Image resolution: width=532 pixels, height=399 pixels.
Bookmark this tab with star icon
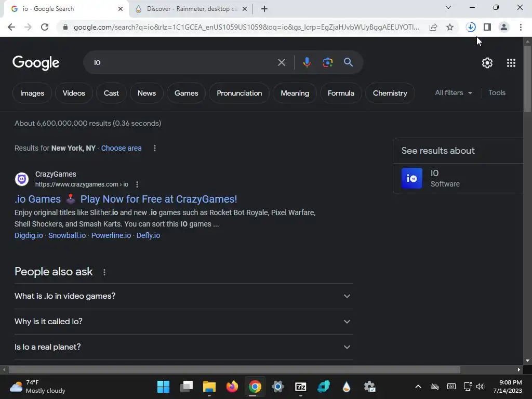[x=450, y=27]
